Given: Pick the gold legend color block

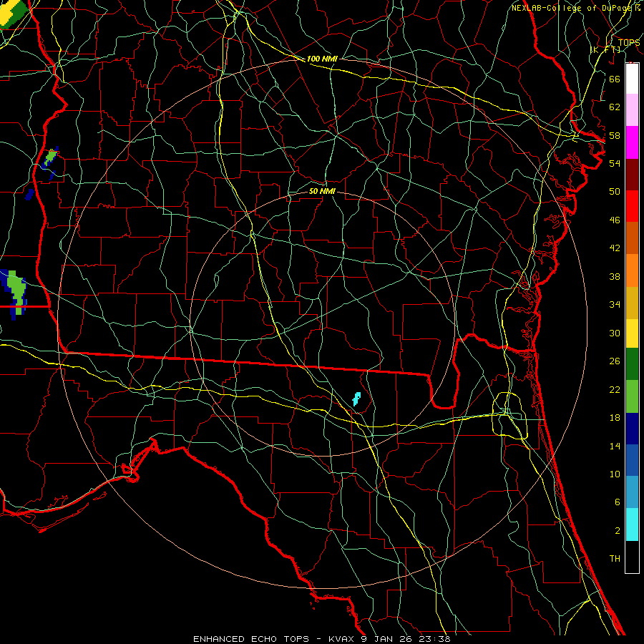Looking at the screenshot, I should 632,303.
